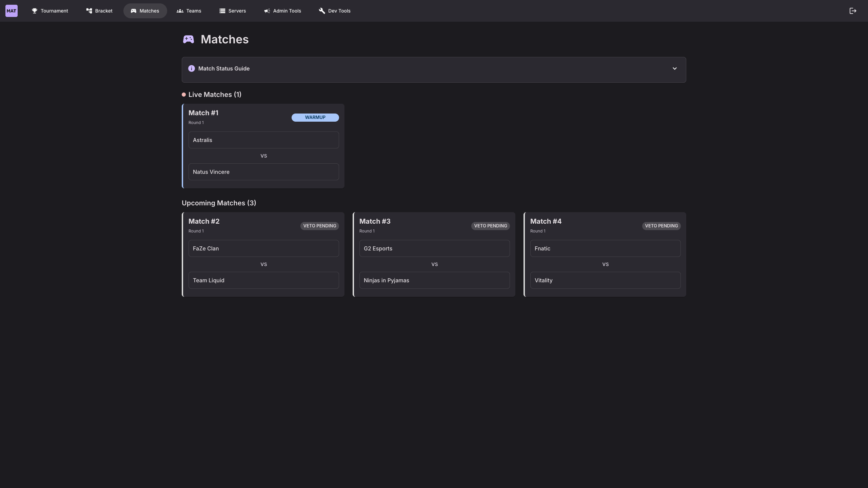Click the MAT logo icon
This screenshot has height=488, width=868.
[12, 11]
